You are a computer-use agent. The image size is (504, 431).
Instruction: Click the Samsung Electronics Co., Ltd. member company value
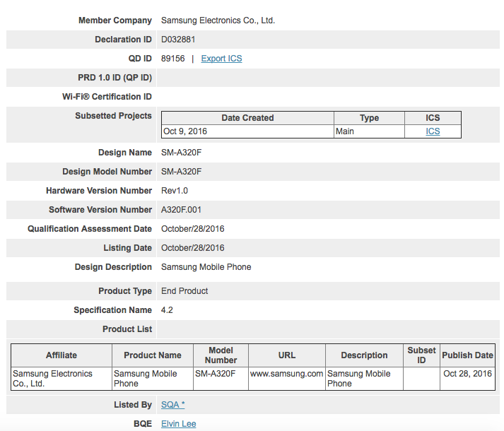point(218,20)
